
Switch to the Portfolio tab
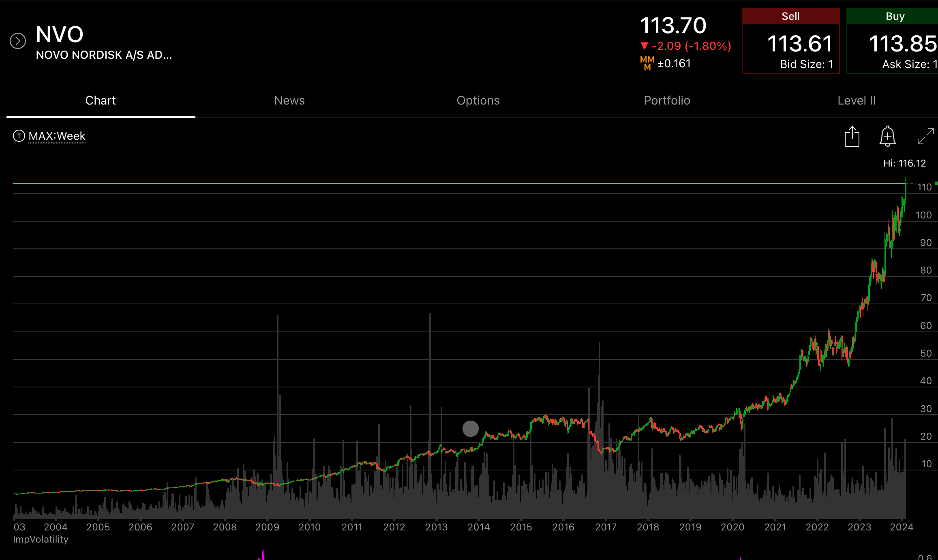click(667, 100)
